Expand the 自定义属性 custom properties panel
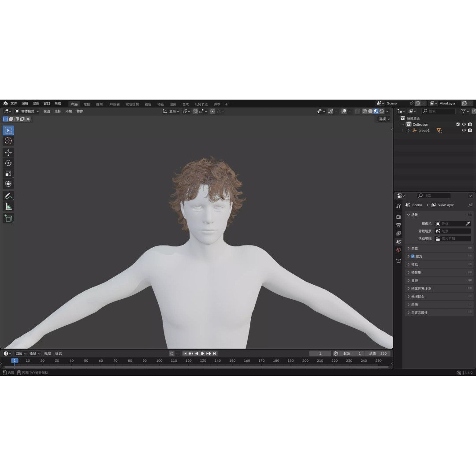Viewport: 476px width, 476px height. coord(439,312)
